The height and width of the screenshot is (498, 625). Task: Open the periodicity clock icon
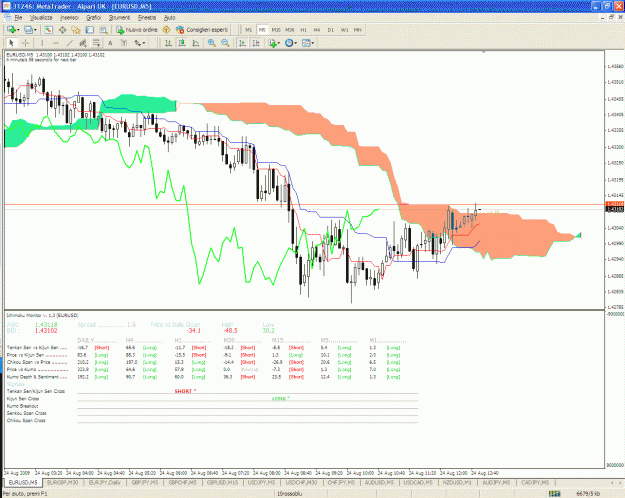(289, 43)
